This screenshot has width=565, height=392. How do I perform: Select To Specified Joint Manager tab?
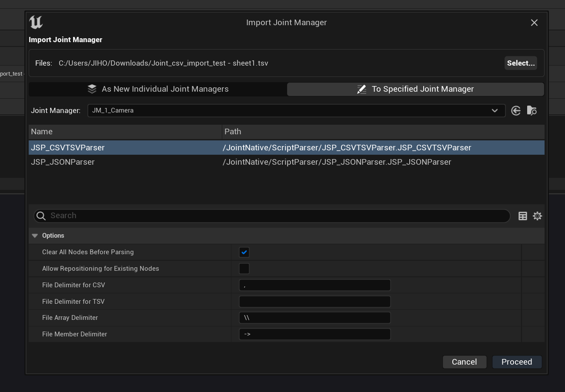pyautogui.click(x=415, y=89)
